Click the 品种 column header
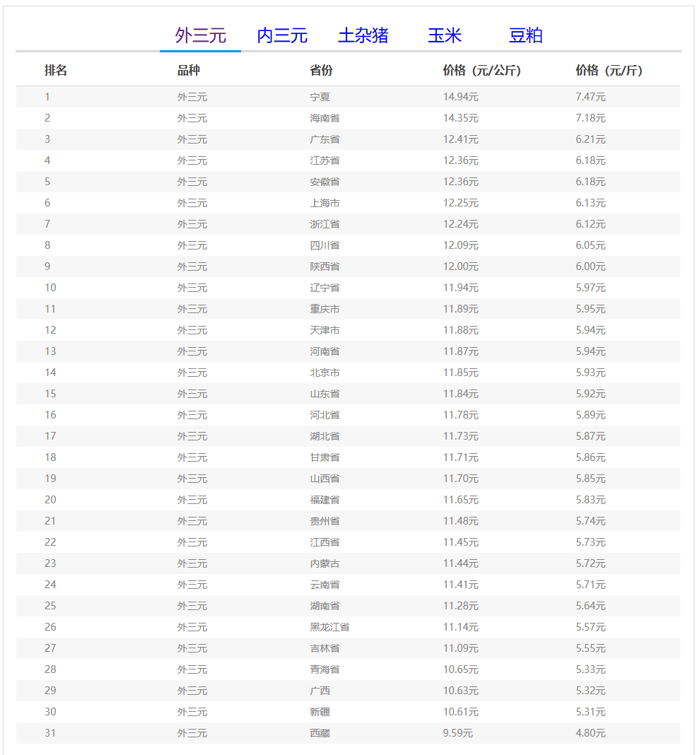The height and width of the screenshot is (755, 700). pyautogui.click(x=189, y=71)
